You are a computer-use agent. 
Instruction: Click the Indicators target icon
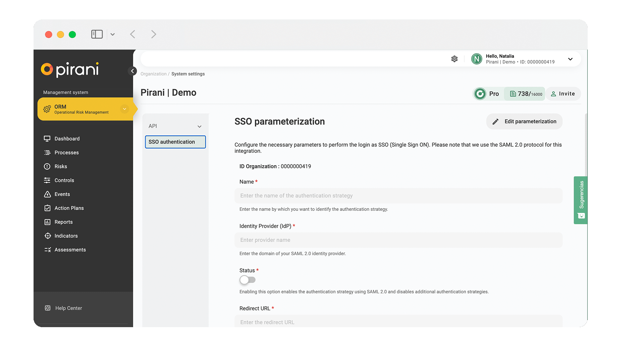(x=47, y=236)
